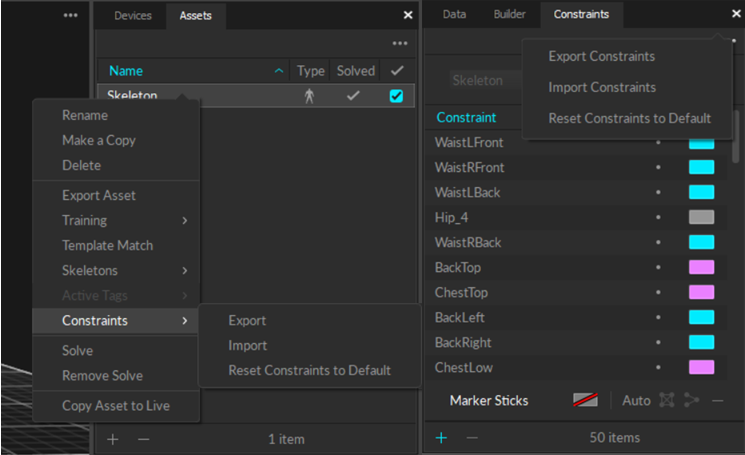The height and width of the screenshot is (455, 745).
Task: Click the remove asset minus icon
Action: pyautogui.click(x=143, y=438)
